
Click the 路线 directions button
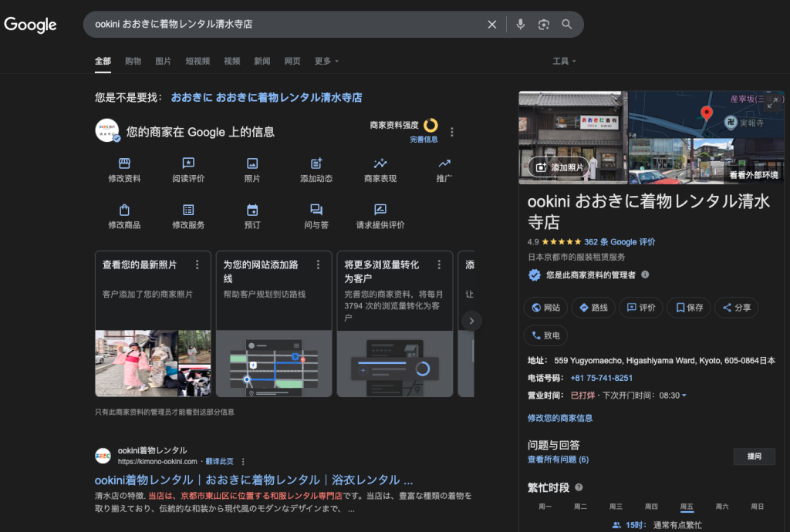(x=593, y=308)
